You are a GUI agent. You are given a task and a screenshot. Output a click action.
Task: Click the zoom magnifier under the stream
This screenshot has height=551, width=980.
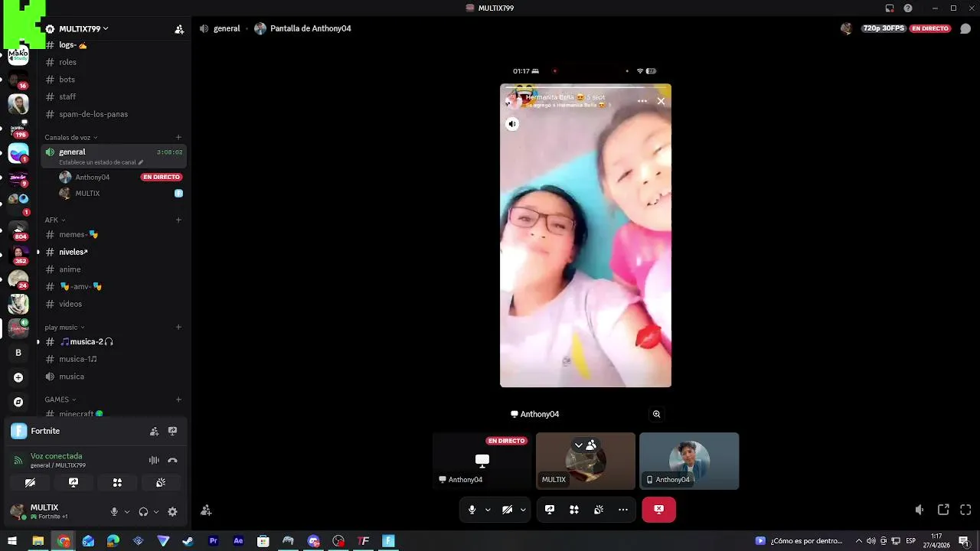pos(656,414)
